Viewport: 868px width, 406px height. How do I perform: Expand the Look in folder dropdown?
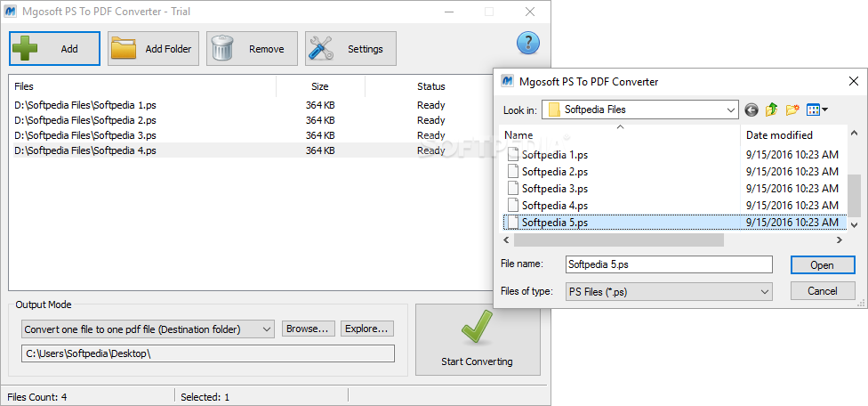click(x=731, y=110)
